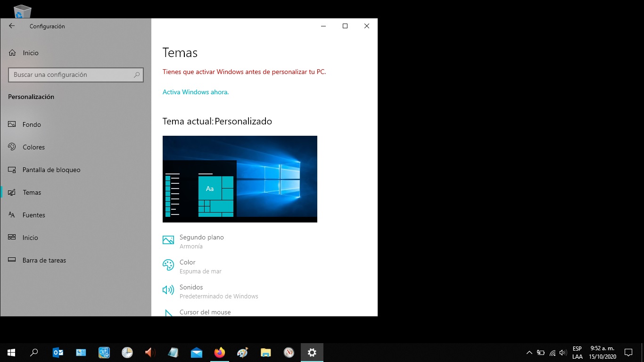Launch Outlook from the taskbar
This screenshot has width=644, height=362.
pos(58,353)
